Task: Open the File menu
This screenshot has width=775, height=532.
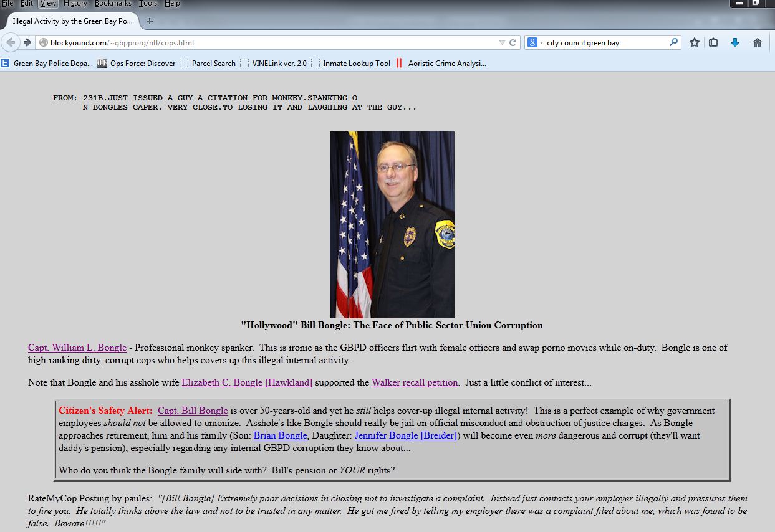Action: [7, 4]
